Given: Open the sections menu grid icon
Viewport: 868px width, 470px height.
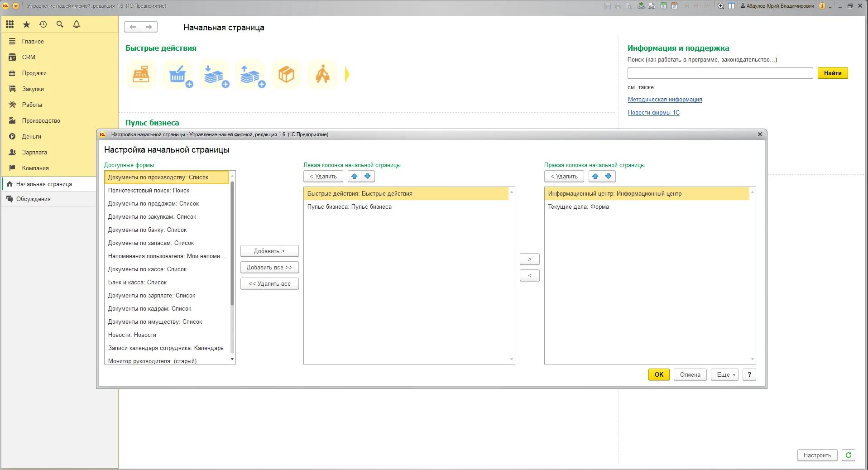Looking at the screenshot, I should [x=10, y=24].
